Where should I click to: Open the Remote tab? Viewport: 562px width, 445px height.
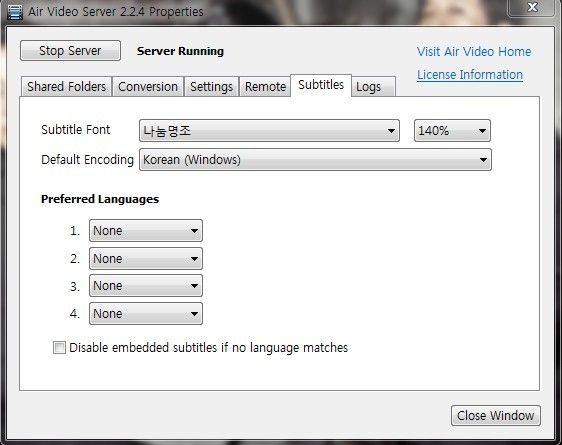[x=265, y=87]
